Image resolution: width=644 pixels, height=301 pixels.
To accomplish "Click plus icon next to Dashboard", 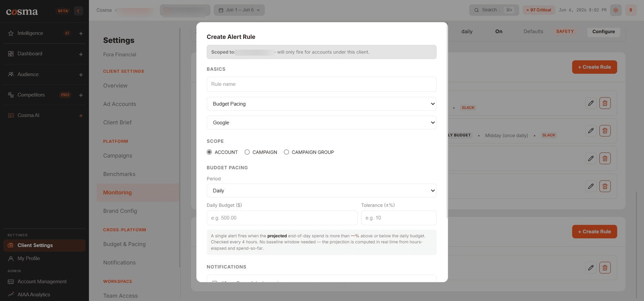I will point(81,54).
